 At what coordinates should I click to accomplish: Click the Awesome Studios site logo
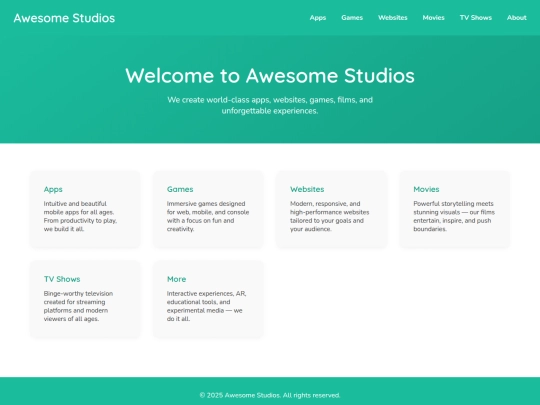pyautogui.click(x=64, y=18)
